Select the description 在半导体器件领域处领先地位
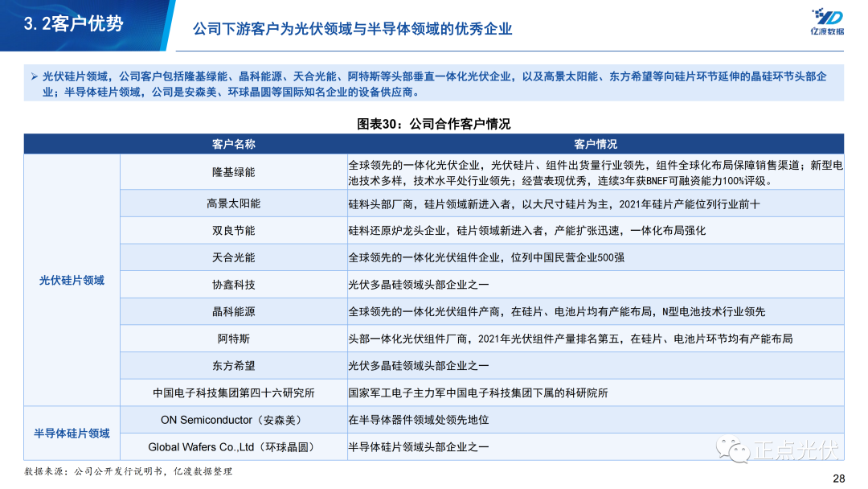868x489 pixels. coord(419,420)
